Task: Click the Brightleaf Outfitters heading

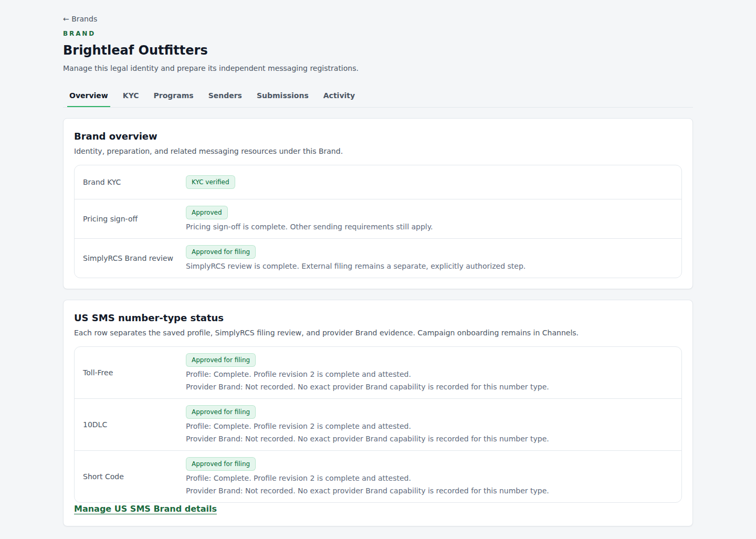Action: point(135,50)
